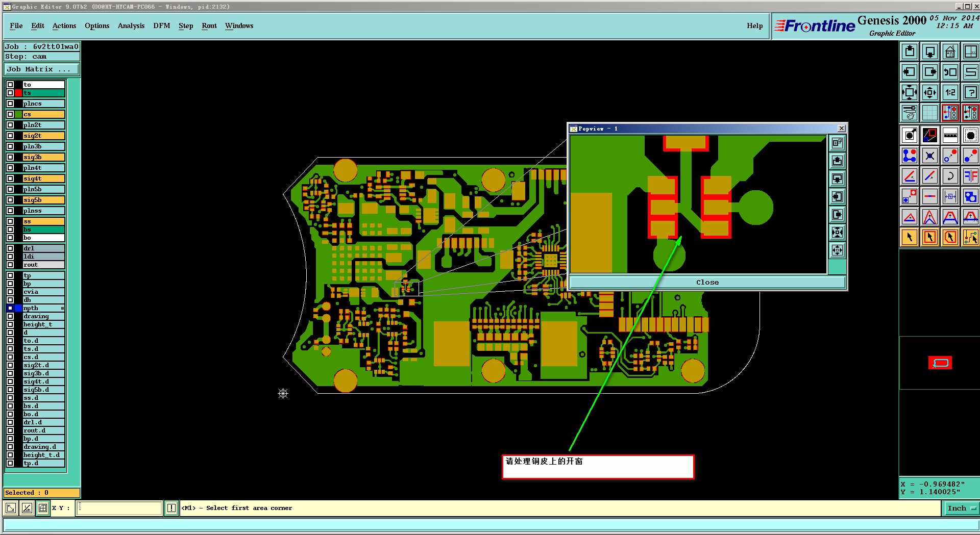Toggle the checkbox for layer ts
This screenshot has width=980, height=535.
pyautogui.click(x=10, y=93)
